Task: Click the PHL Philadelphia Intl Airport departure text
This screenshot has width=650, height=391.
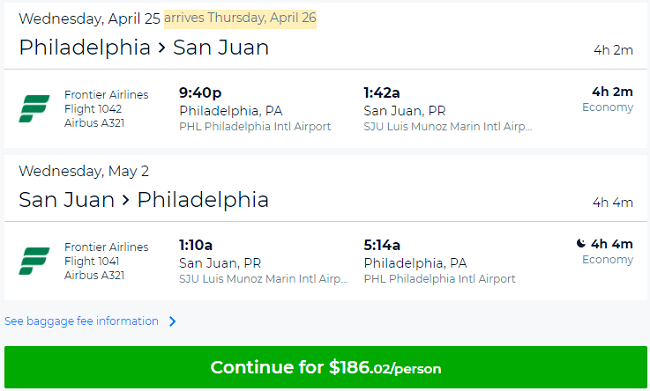Action: [x=255, y=126]
